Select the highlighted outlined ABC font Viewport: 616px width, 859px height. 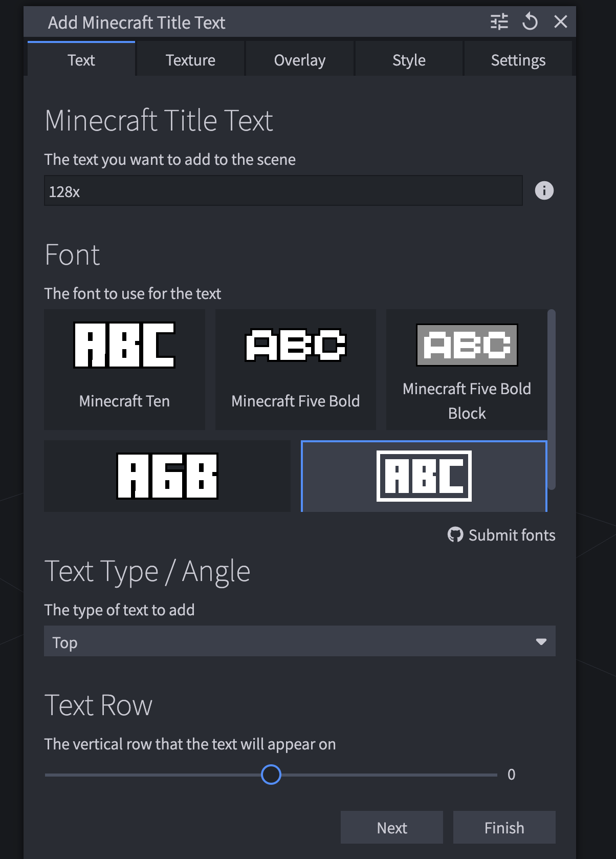pos(424,476)
